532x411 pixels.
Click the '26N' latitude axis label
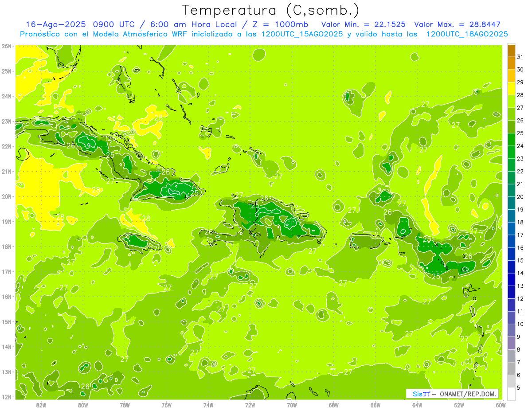point(7,46)
